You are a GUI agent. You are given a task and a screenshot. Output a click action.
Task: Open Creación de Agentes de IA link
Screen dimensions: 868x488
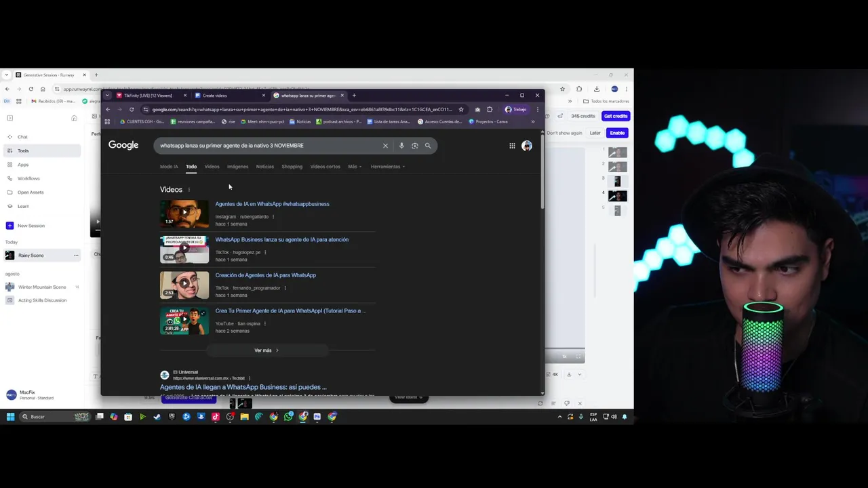click(265, 275)
